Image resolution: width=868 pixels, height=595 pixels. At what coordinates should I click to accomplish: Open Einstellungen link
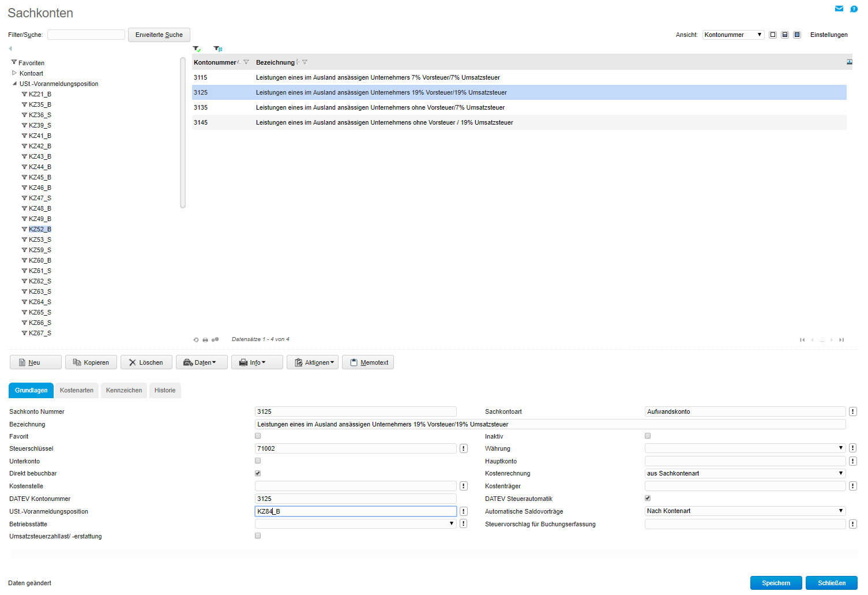(829, 35)
